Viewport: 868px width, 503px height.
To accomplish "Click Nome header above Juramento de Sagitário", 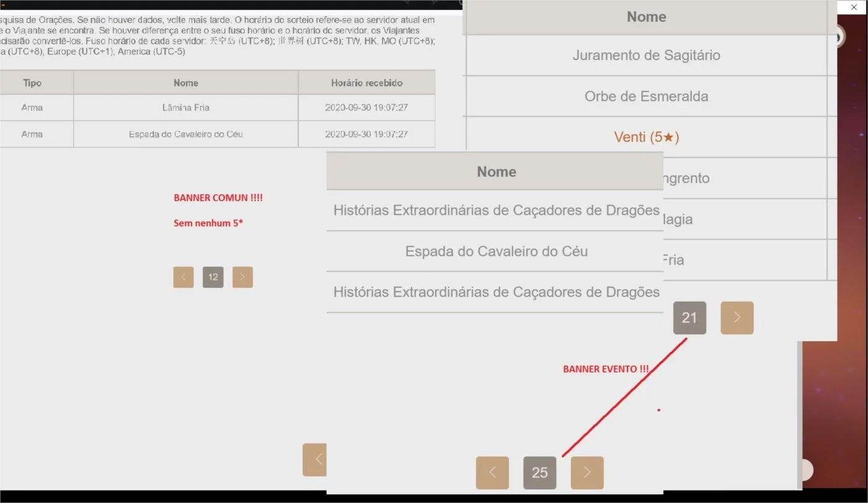I will (x=646, y=17).
